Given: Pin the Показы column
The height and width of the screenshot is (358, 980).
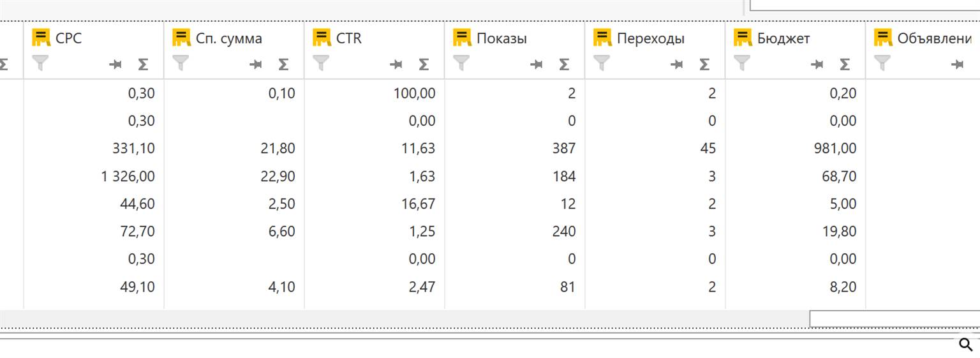Looking at the screenshot, I should pos(537,64).
